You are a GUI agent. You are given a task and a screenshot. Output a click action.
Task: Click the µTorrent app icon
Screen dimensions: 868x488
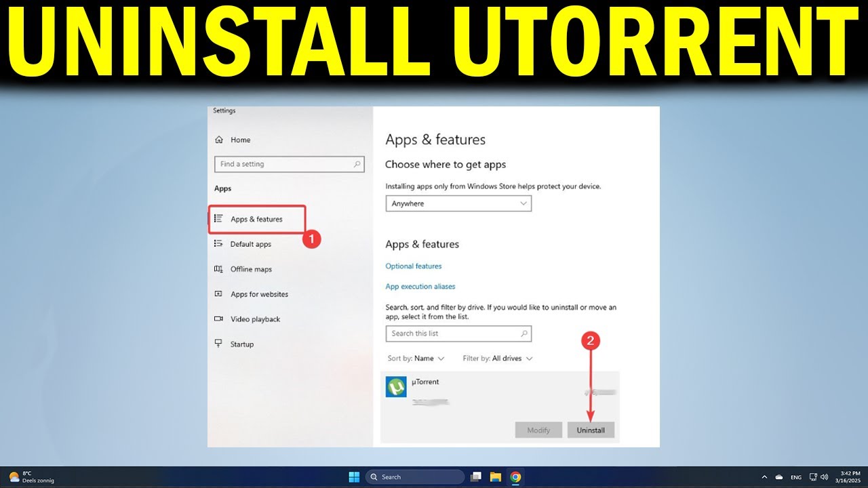point(396,387)
